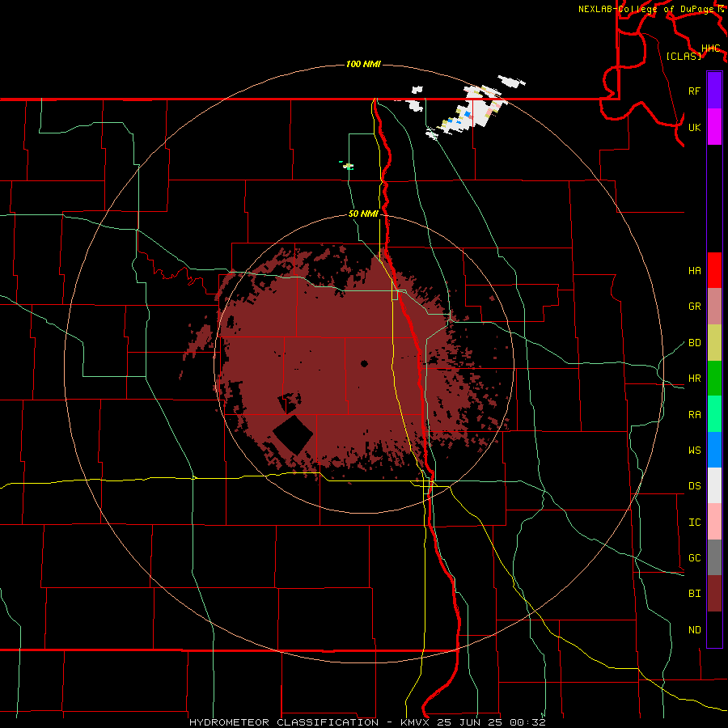The width and height of the screenshot is (728, 728).
Task: Click the radar site black dot center
Action: [x=364, y=363]
